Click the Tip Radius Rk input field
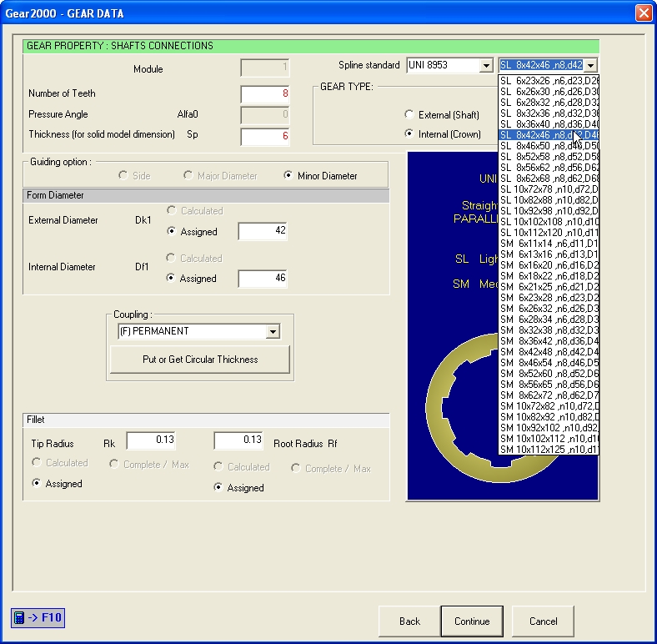This screenshot has width=657, height=644. coord(151,440)
